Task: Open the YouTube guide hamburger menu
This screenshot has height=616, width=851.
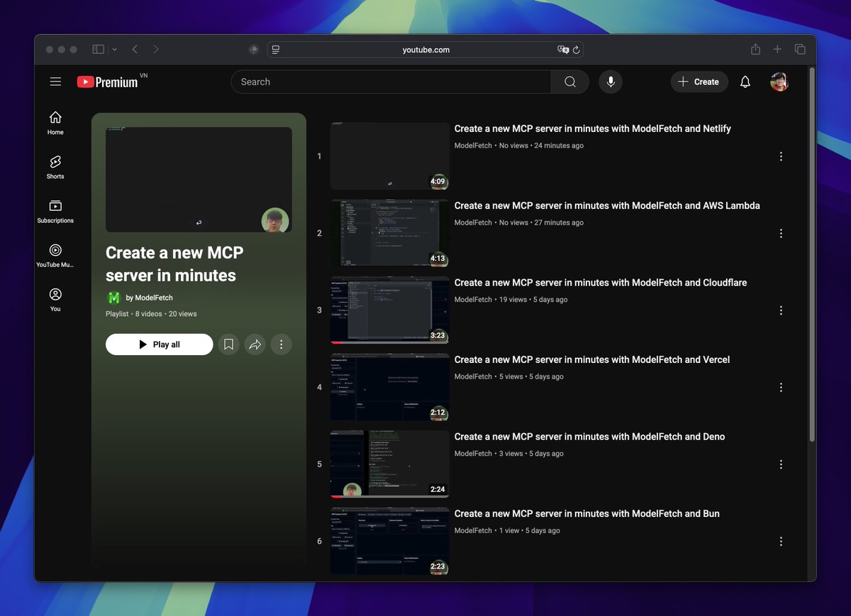Action: coord(55,82)
